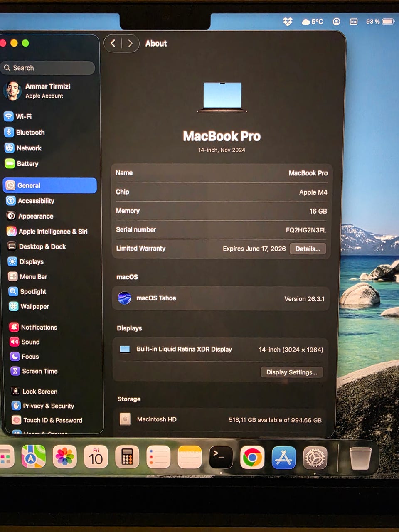The image size is (399, 532).
Task: Open Terminal from the Dock
Action: [221, 457]
